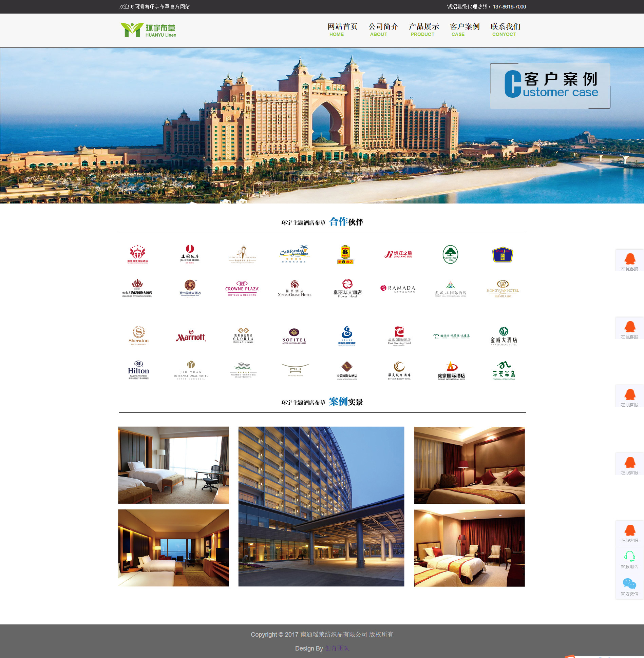Click the 案例实景 section heading
Screen dimensions: 644x658
[322, 402]
